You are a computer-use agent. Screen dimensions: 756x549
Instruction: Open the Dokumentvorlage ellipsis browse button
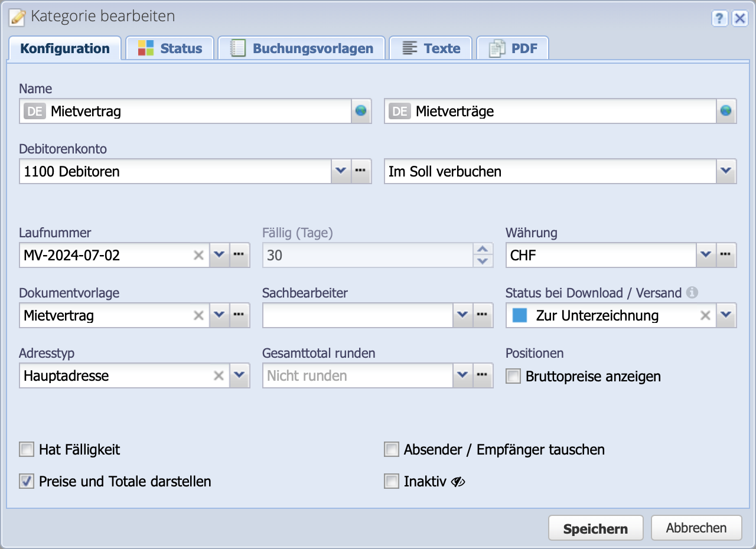pos(239,315)
